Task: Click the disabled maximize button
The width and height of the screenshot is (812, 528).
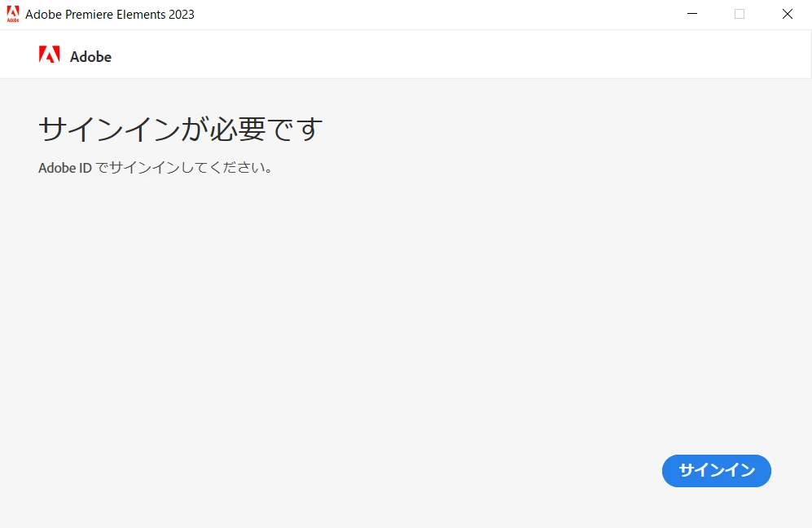Action: click(740, 14)
